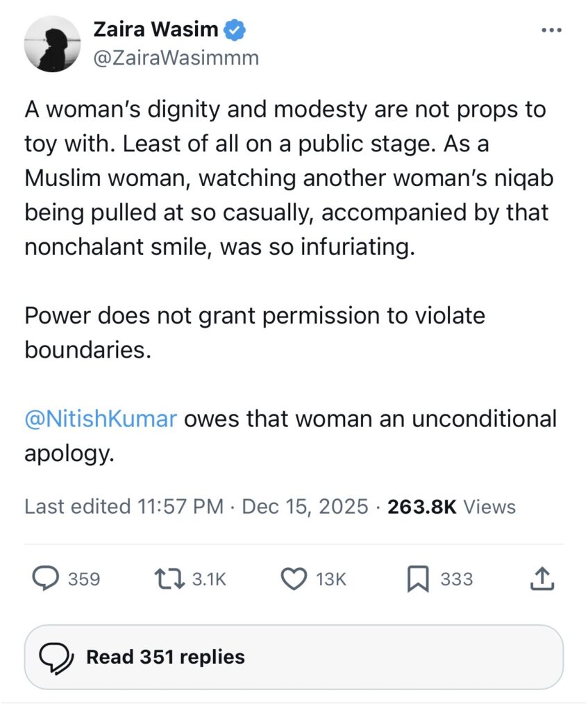Click the reply speech bubble icon
The width and height of the screenshot is (588, 711).
coord(45,579)
